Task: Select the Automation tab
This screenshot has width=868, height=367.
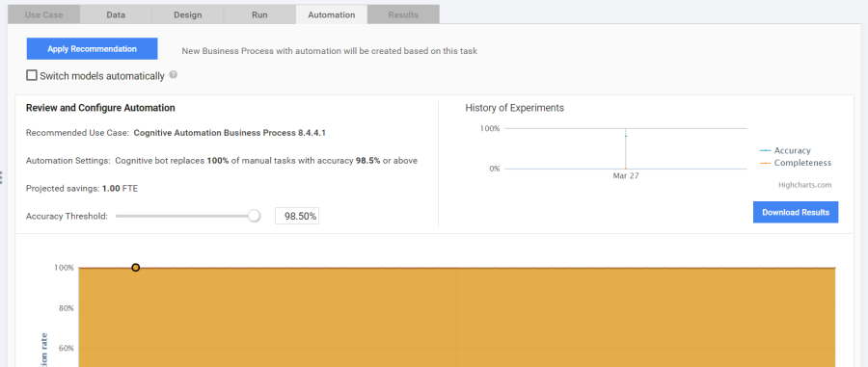Action: point(332,14)
